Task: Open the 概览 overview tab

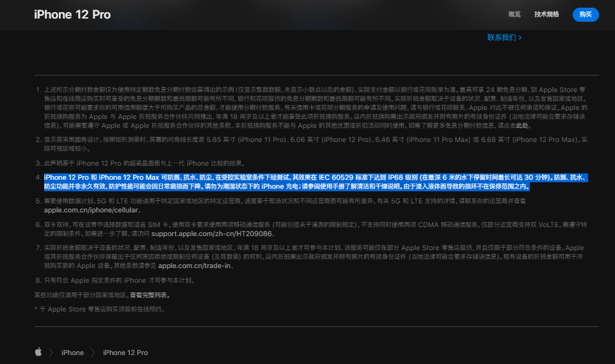Action: tap(514, 15)
